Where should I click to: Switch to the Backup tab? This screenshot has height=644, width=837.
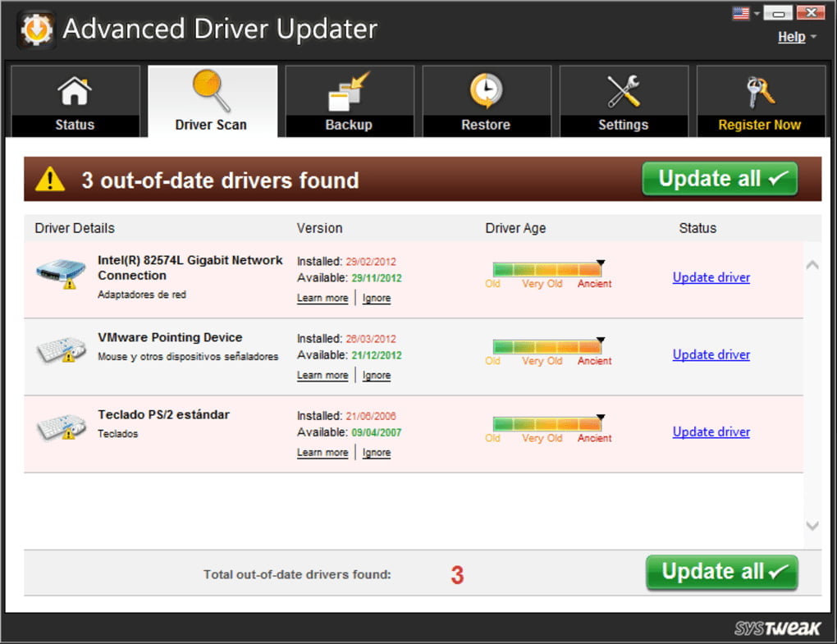pyautogui.click(x=349, y=125)
